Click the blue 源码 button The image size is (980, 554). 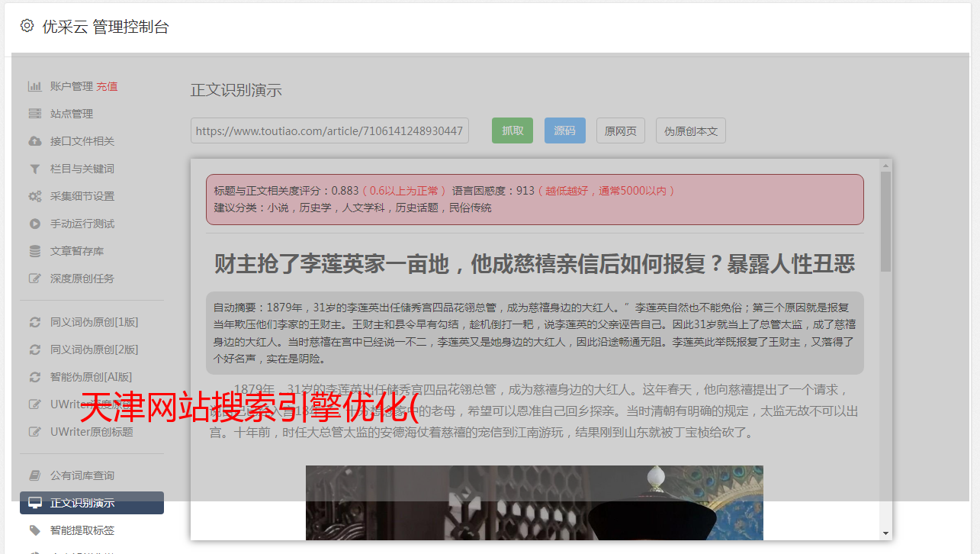point(564,130)
